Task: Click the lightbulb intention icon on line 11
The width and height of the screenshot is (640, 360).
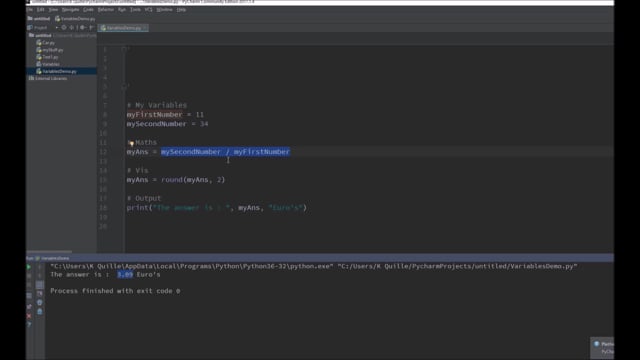Action: pos(131,143)
